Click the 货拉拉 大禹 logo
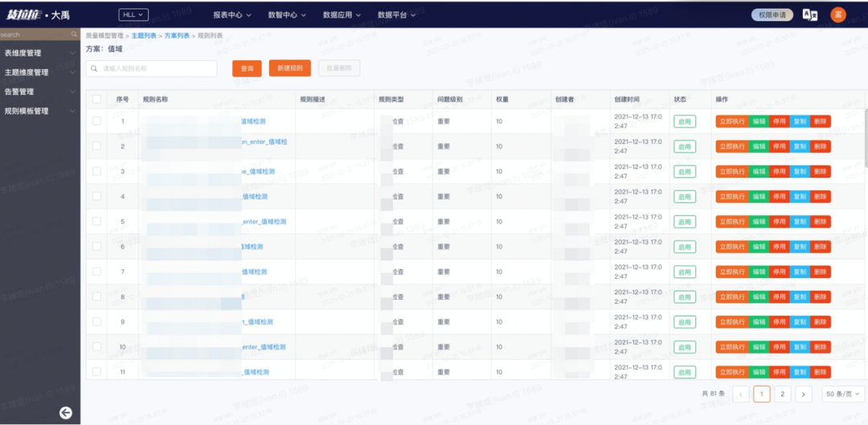Image resolution: width=868 pixels, height=425 pixels. click(38, 15)
